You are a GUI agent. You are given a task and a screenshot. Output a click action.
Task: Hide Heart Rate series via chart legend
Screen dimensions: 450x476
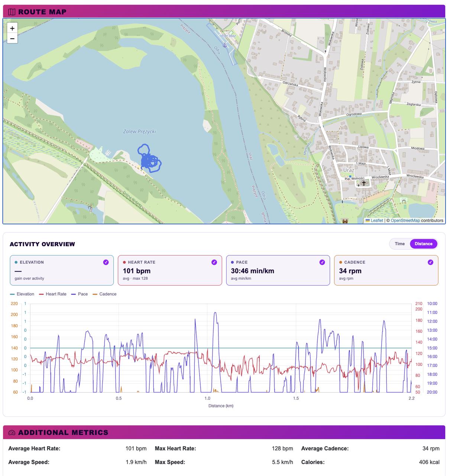click(53, 294)
